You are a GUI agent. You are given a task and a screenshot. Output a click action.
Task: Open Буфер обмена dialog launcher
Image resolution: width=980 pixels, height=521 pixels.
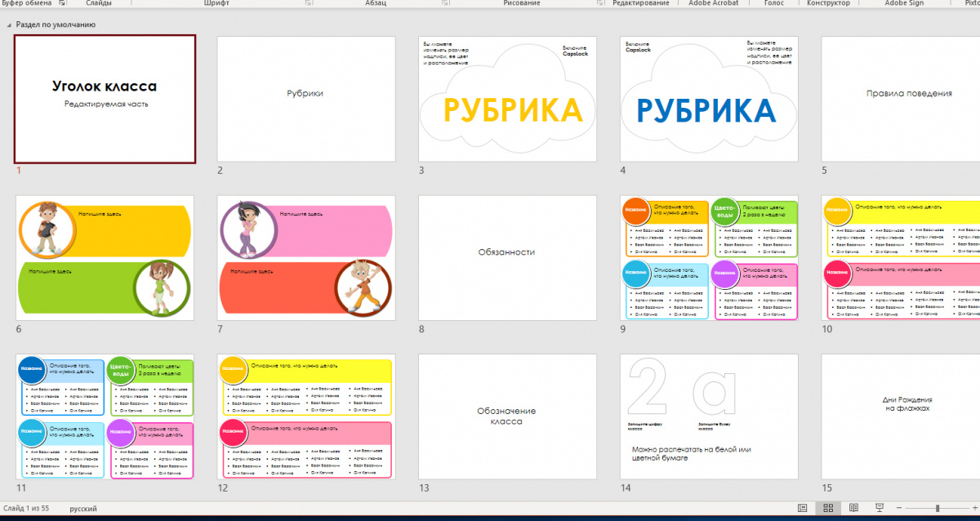pyautogui.click(x=62, y=3)
